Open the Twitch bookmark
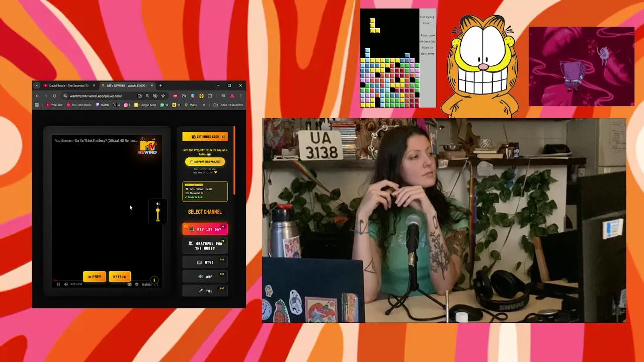This screenshot has height=362, width=644. tap(102, 105)
